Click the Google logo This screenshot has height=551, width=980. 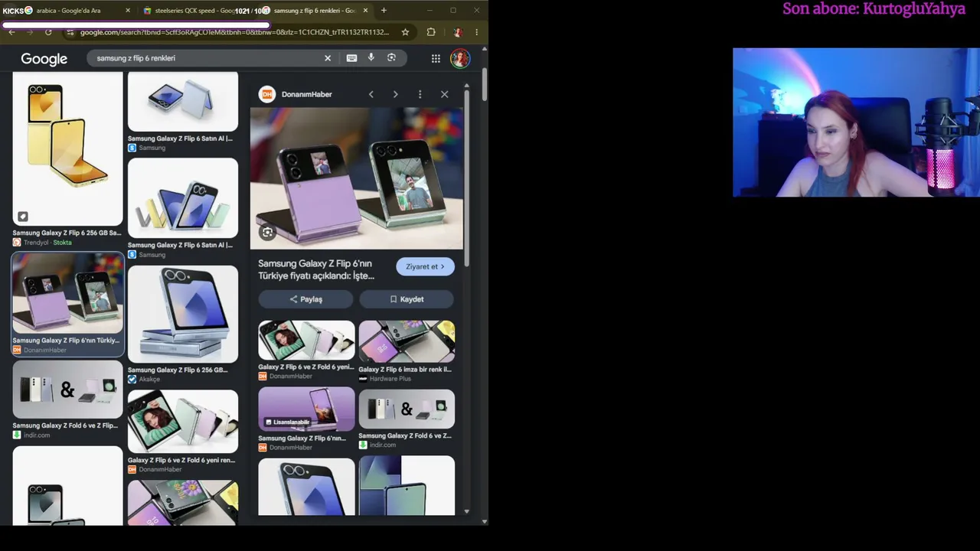[44, 59]
